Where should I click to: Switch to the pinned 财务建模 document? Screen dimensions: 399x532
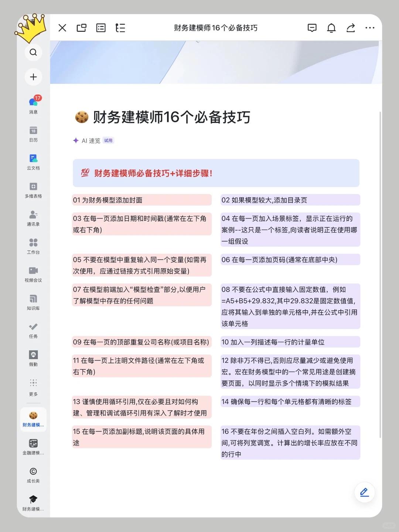(x=33, y=417)
